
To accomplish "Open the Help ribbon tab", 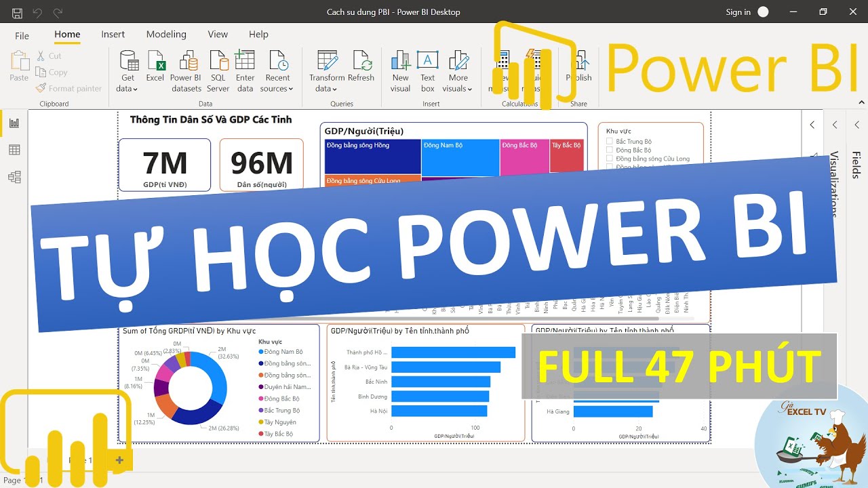I will pyautogui.click(x=258, y=34).
